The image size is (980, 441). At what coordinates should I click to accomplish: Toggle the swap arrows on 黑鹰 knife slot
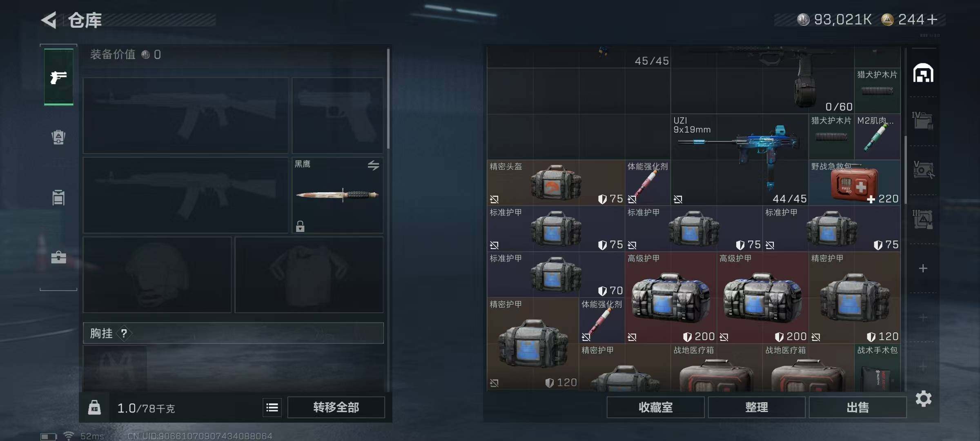[x=373, y=165]
